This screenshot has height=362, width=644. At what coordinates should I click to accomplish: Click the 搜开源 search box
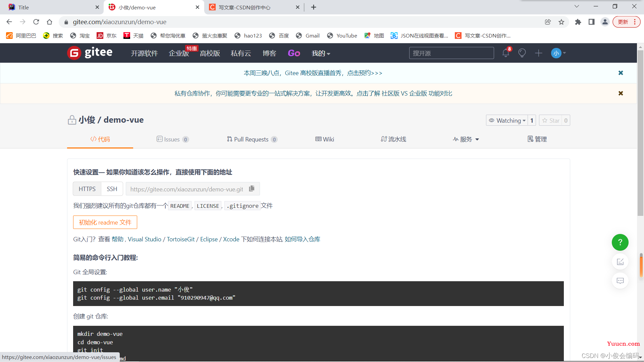(x=451, y=53)
